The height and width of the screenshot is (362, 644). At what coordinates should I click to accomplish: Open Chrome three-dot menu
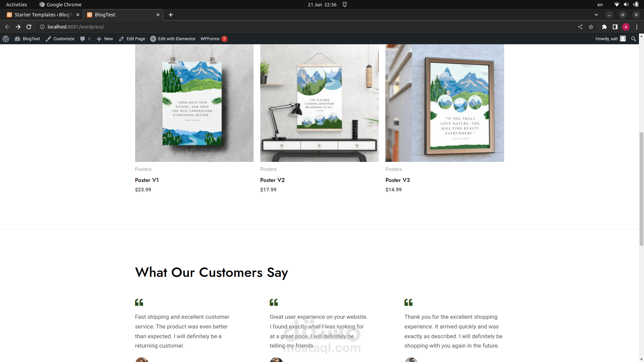637,27
